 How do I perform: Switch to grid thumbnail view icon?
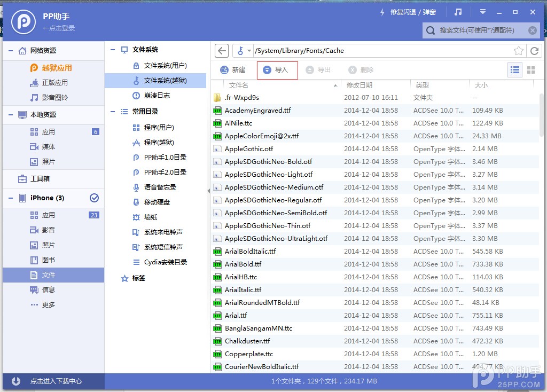(531, 70)
